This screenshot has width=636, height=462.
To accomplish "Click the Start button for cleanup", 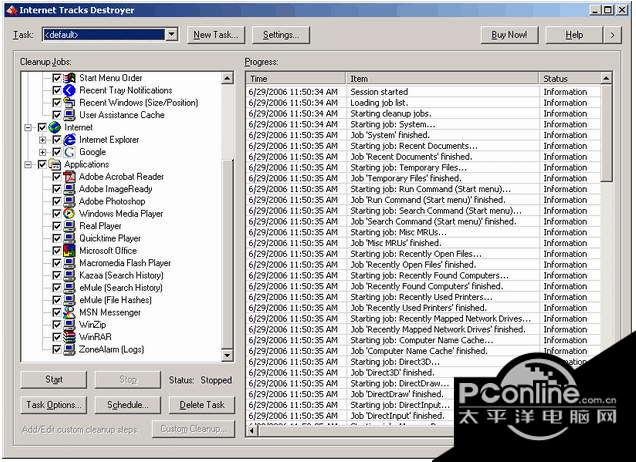I will click(54, 380).
